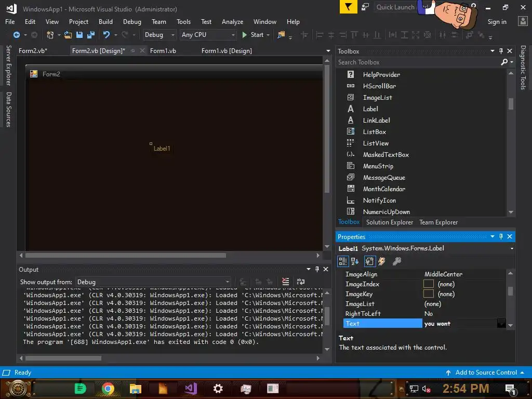Open the Text property value dropdown button
The width and height of the screenshot is (532, 399).
click(x=501, y=323)
